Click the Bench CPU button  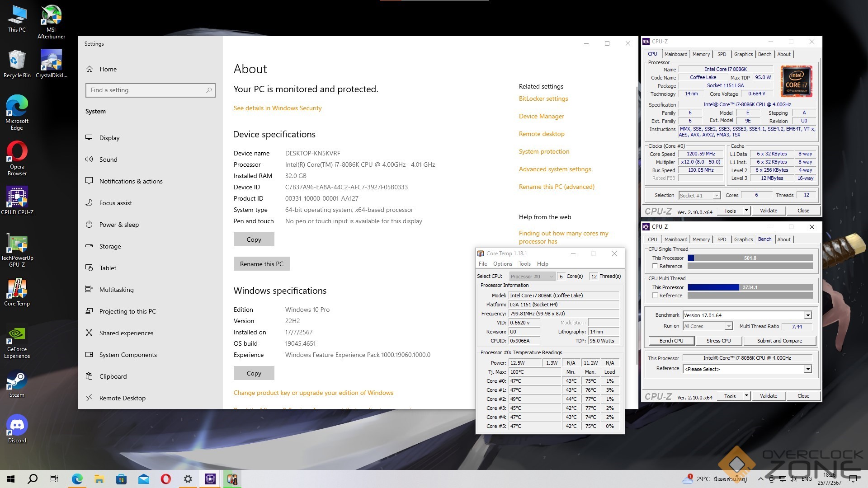(x=671, y=341)
